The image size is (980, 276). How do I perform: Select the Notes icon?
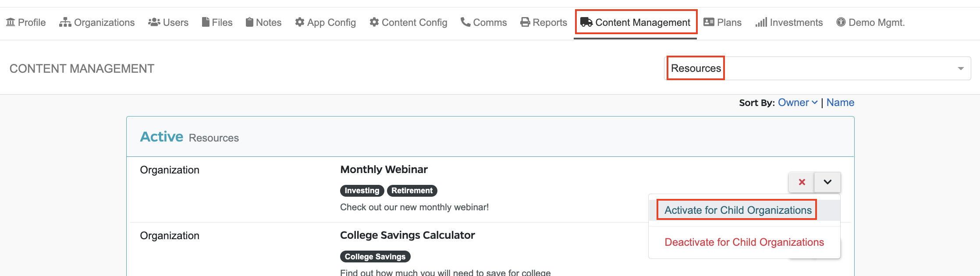click(x=249, y=22)
